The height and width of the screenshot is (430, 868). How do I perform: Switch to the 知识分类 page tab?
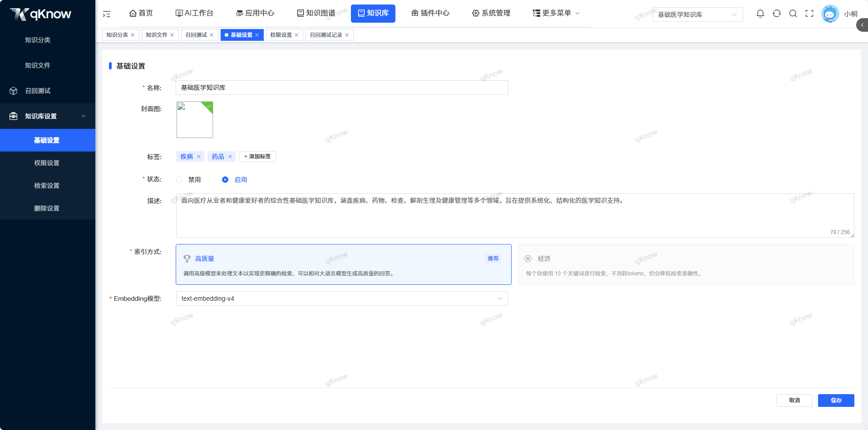tap(117, 35)
